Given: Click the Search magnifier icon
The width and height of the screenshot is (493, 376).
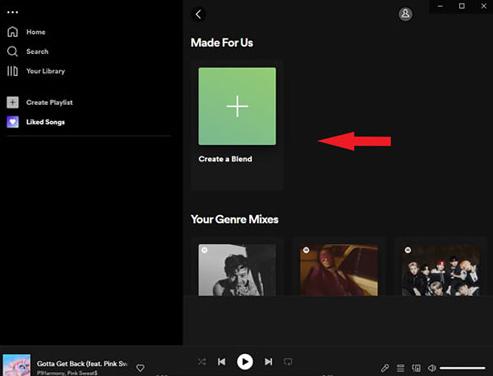Looking at the screenshot, I should click(12, 51).
